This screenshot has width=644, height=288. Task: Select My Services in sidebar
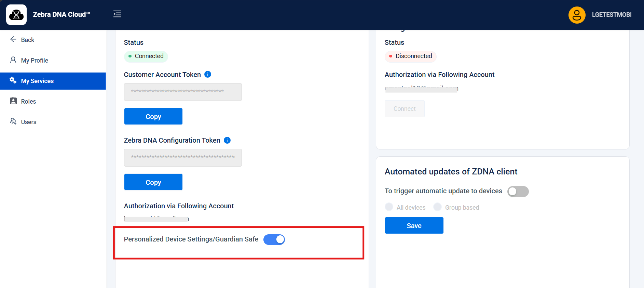click(x=53, y=81)
